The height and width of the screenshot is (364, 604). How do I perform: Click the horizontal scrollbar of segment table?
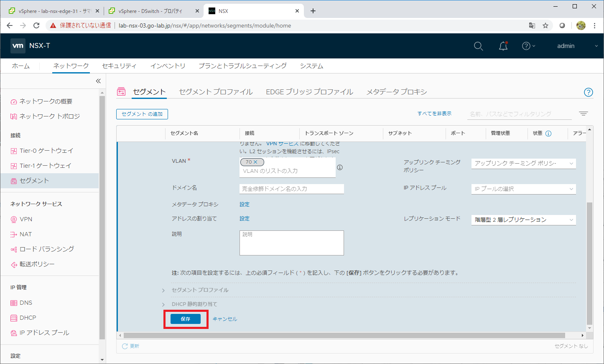click(x=344, y=335)
